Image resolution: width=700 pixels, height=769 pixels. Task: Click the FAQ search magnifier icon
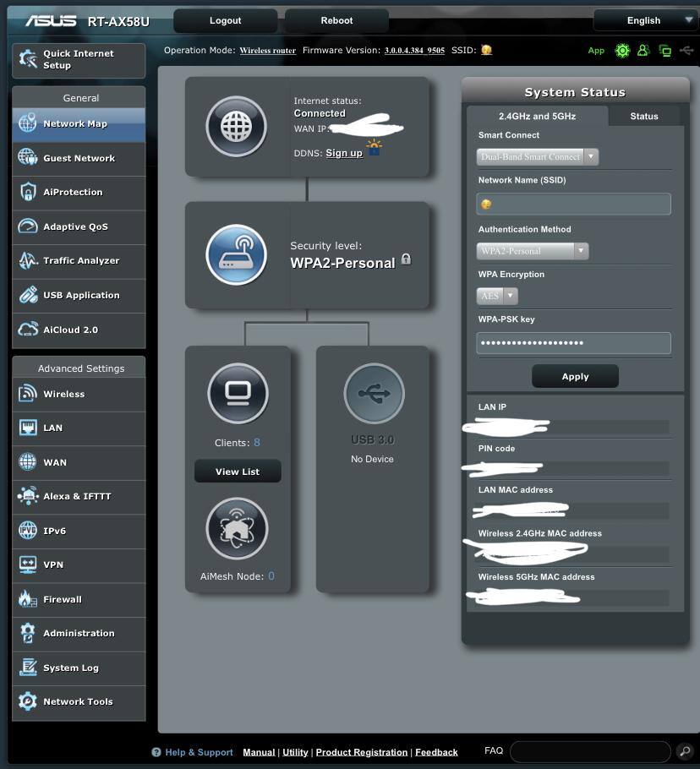click(685, 751)
